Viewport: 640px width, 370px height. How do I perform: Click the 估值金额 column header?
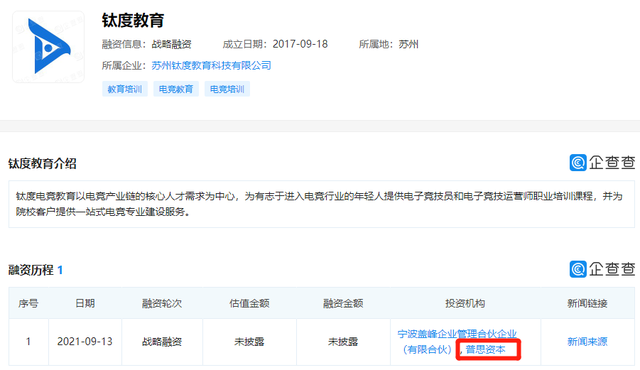coord(249,303)
